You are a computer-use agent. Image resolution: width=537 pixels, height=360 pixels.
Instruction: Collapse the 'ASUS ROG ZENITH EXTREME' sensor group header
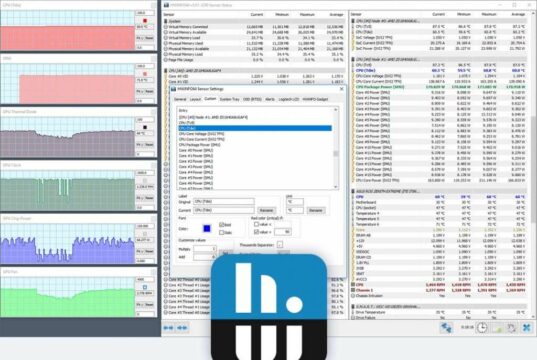pyautogui.click(x=439, y=191)
